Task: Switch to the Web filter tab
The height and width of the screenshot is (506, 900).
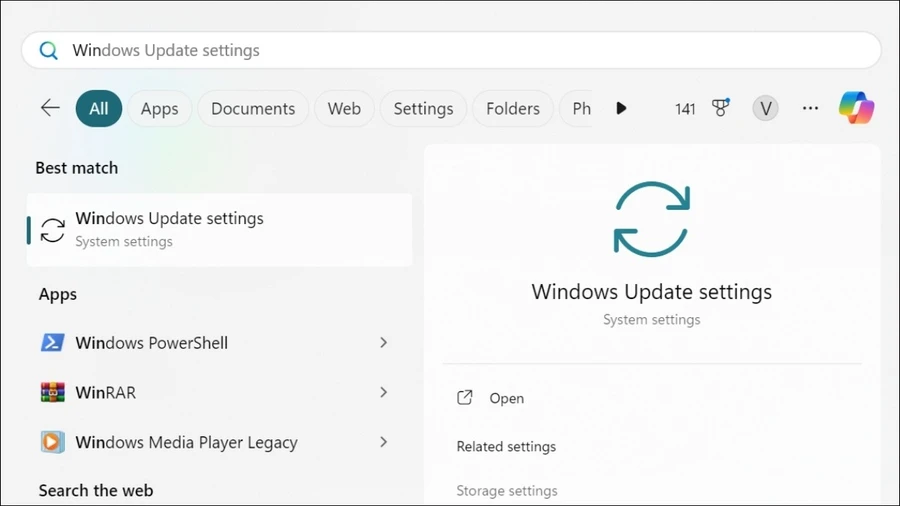Action: [x=344, y=108]
